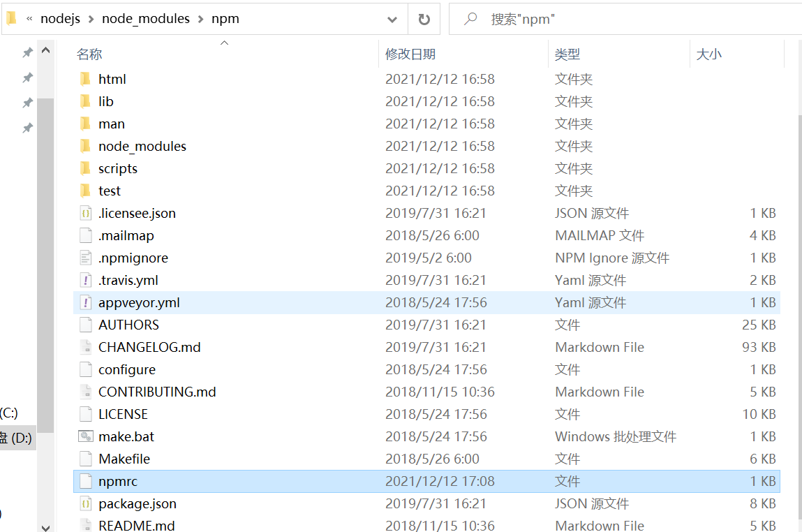Select the (D:) drive in navigation pane
802x532 pixels.
point(18,438)
